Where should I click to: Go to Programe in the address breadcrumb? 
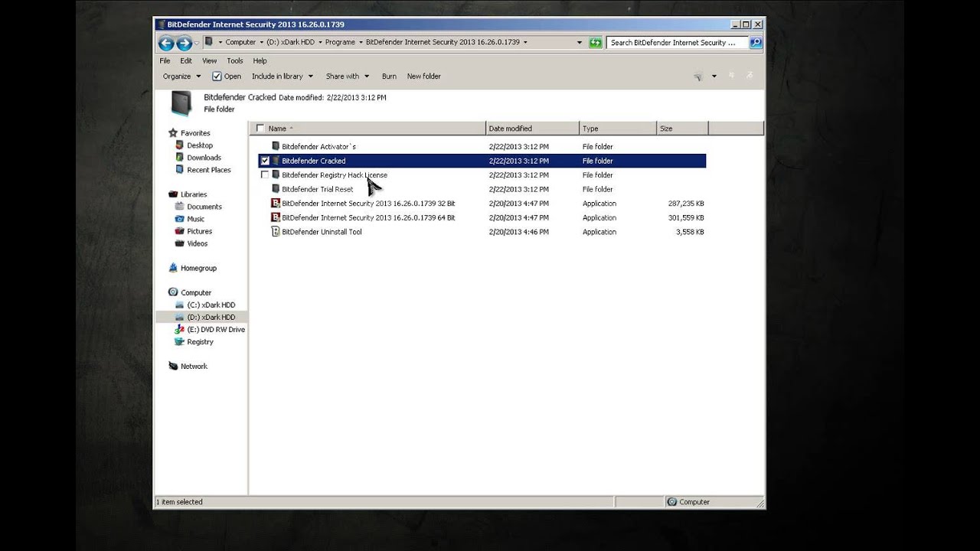(x=340, y=43)
